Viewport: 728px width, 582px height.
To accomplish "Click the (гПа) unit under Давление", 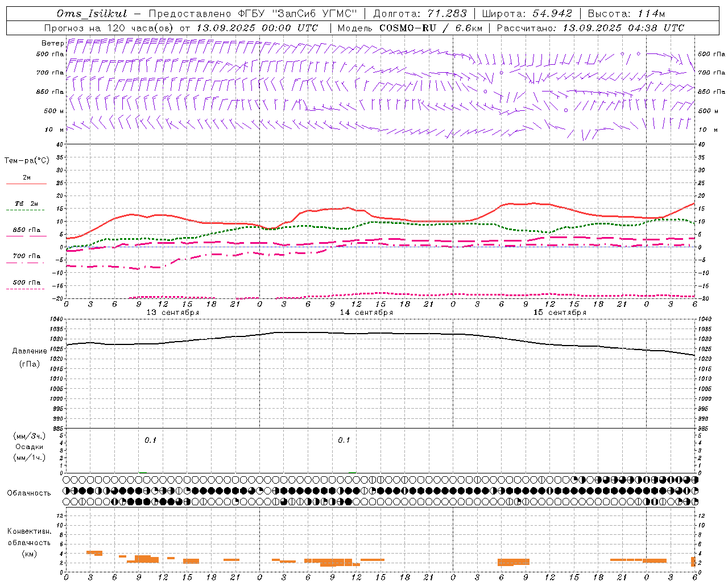I will point(30,364).
